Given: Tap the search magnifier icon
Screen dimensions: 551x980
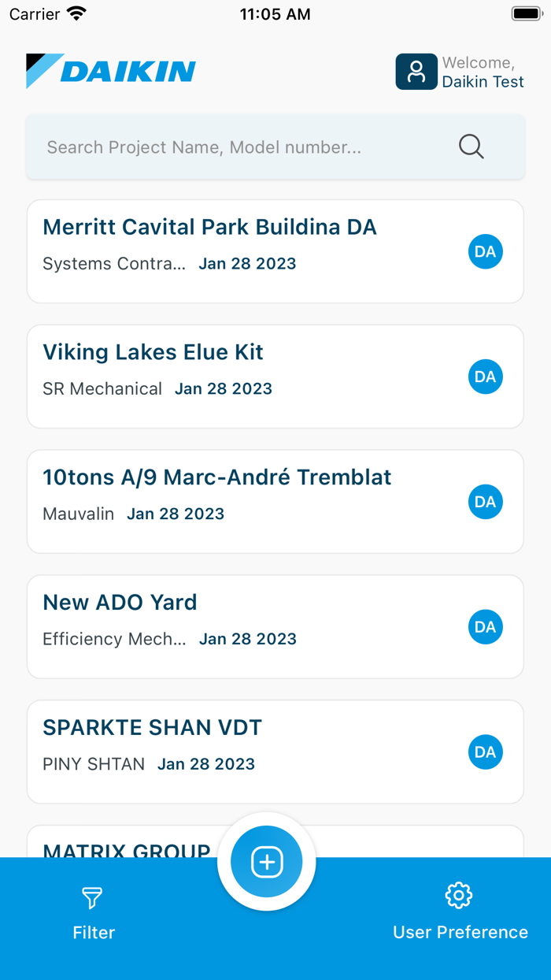Looking at the screenshot, I should pos(471,147).
